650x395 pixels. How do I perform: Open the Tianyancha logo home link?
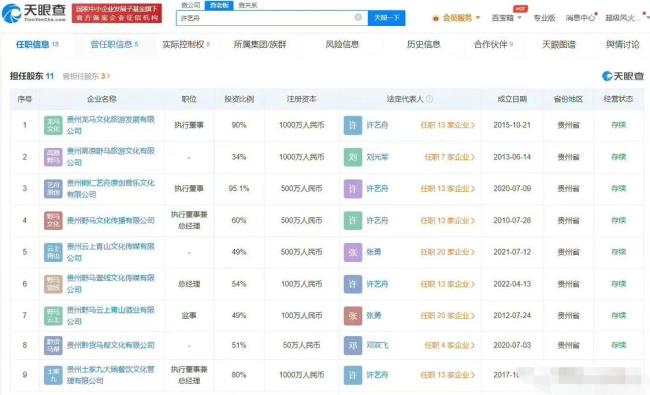coord(34,13)
